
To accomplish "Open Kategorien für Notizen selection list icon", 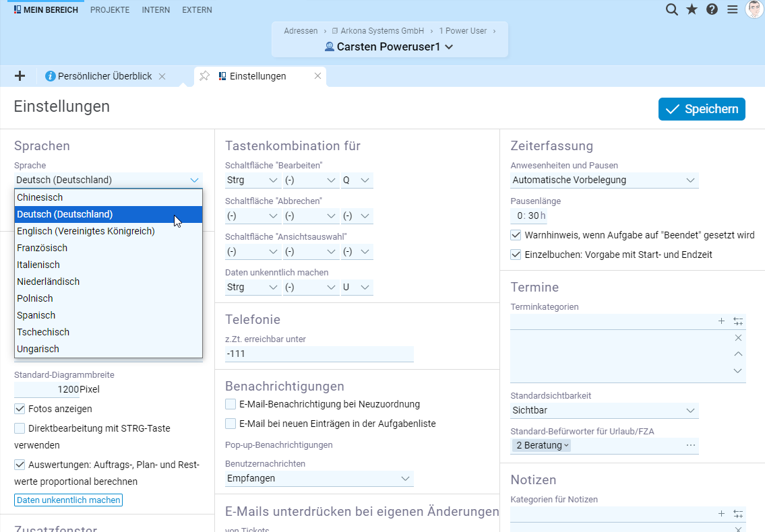I will click(x=738, y=513).
